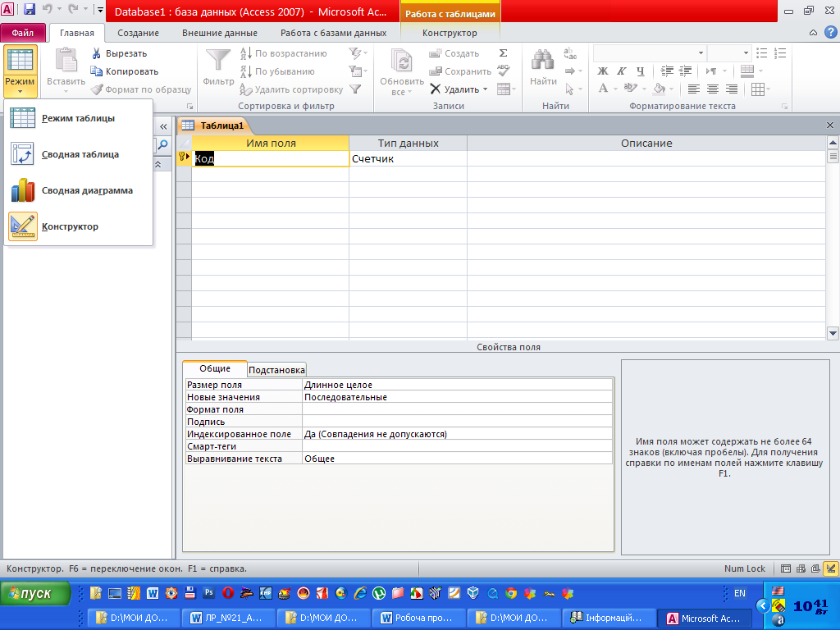Screen dimensions: 840x630
Task: Toggle underline Ч formatting
Action: pos(640,71)
